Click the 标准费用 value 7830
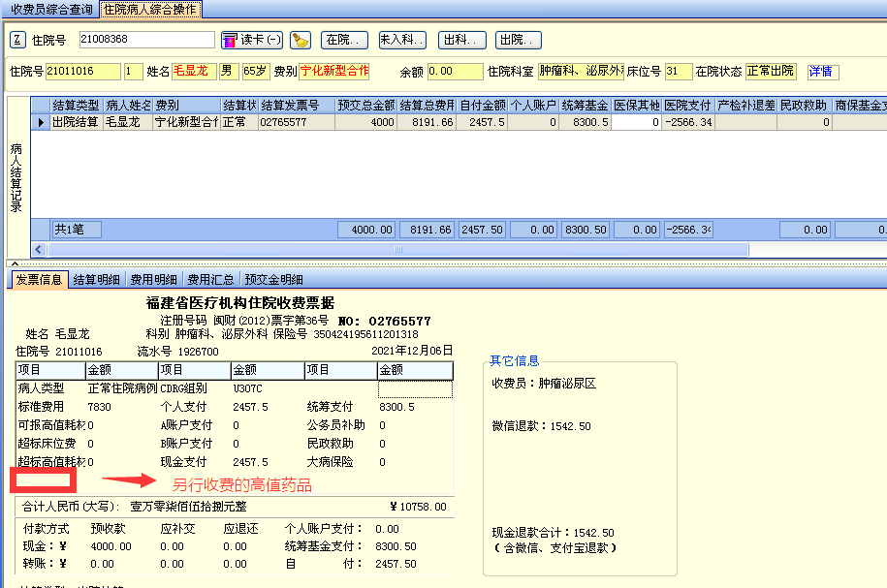The width and height of the screenshot is (887, 588). click(100, 407)
